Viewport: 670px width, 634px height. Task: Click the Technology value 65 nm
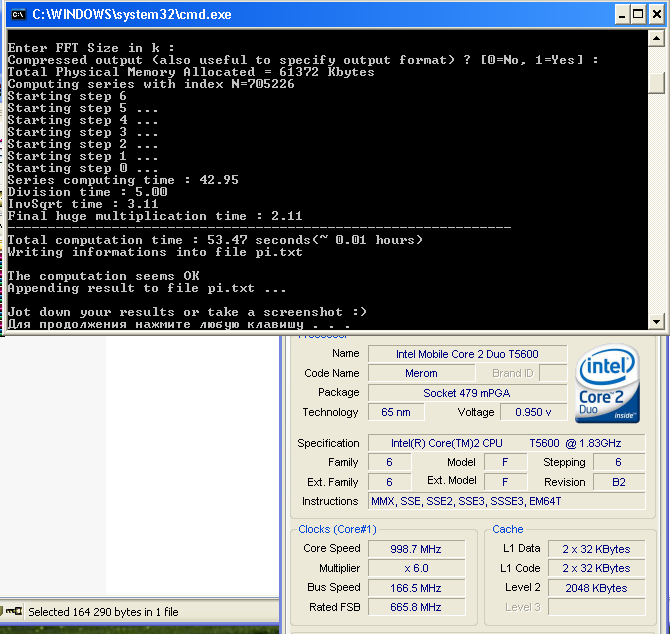396,412
